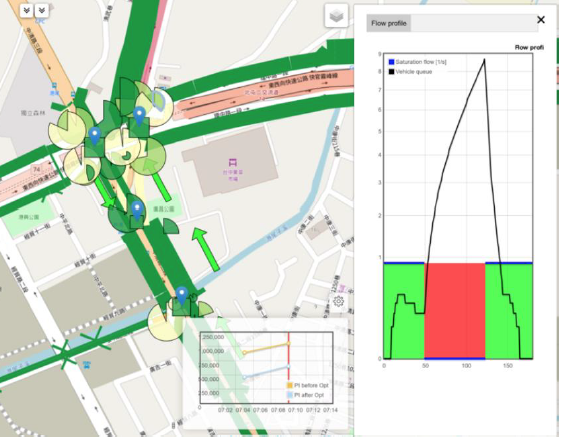
Task: Click the second double-chevron expand button
Action: coord(42,10)
